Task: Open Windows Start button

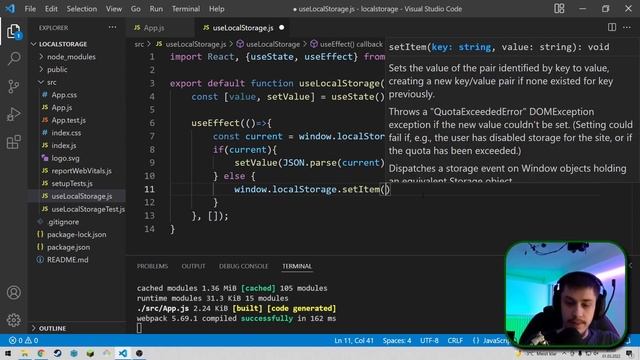Action: point(8,353)
